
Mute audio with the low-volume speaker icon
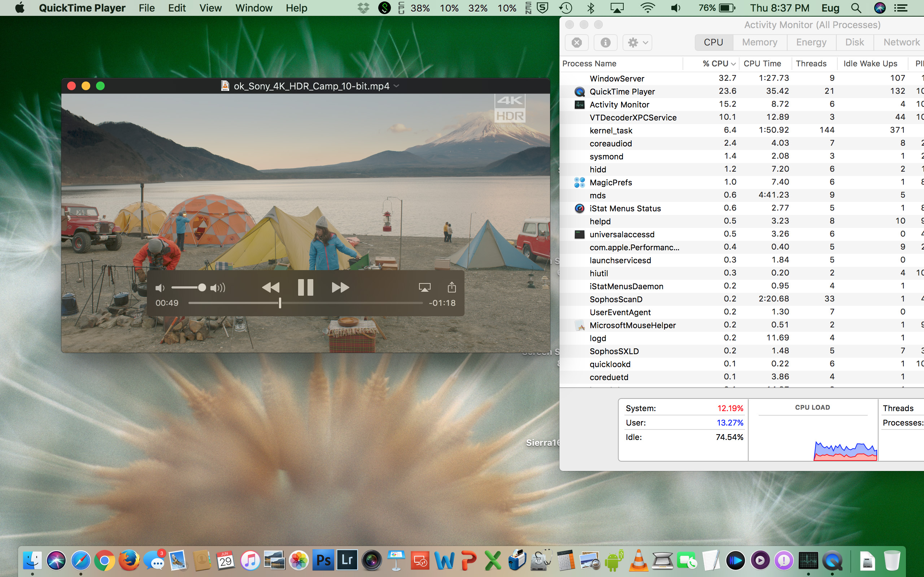(160, 288)
